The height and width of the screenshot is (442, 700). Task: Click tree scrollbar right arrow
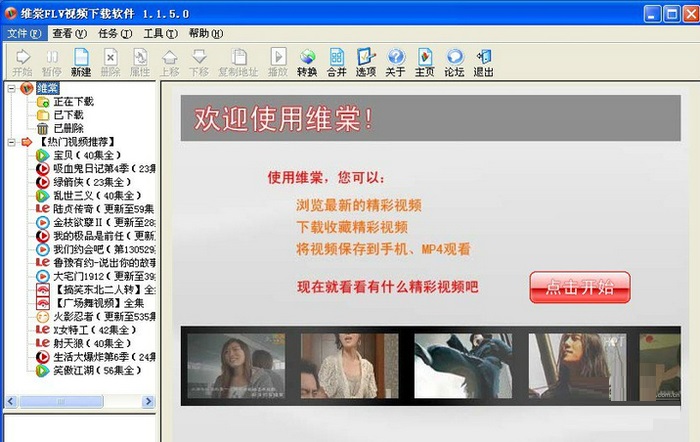click(x=148, y=401)
